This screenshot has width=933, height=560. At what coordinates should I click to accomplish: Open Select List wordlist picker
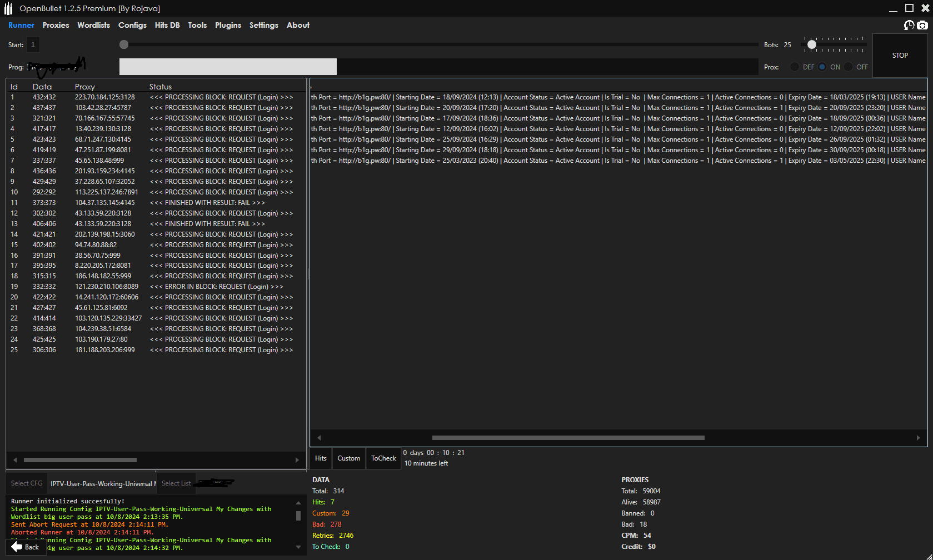pos(176,483)
